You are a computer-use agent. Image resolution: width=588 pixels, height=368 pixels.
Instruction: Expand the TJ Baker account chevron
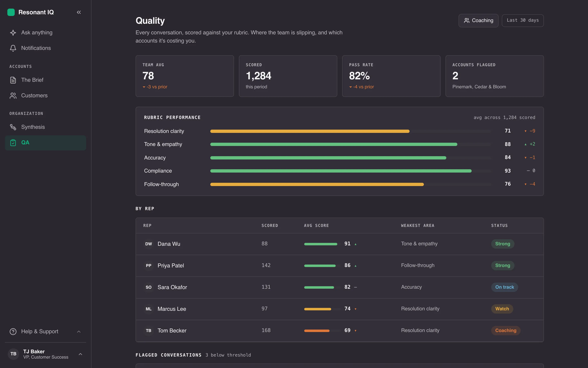pyautogui.click(x=80, y=354)
